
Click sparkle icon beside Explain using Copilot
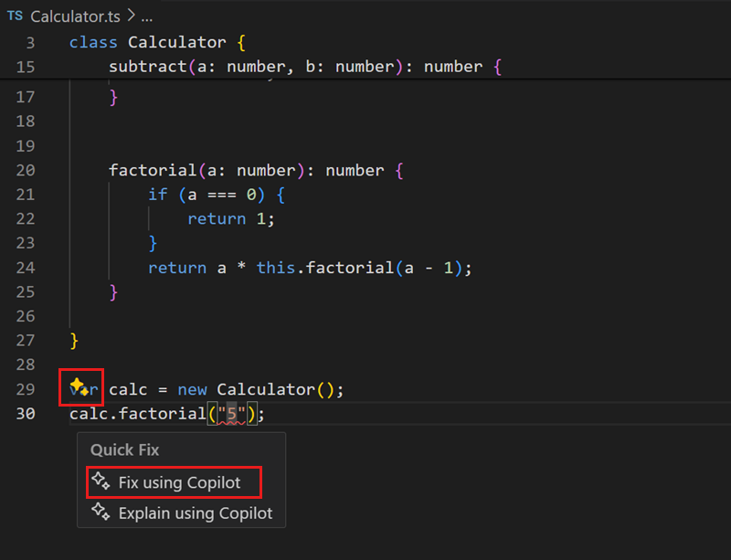point(101,512)
